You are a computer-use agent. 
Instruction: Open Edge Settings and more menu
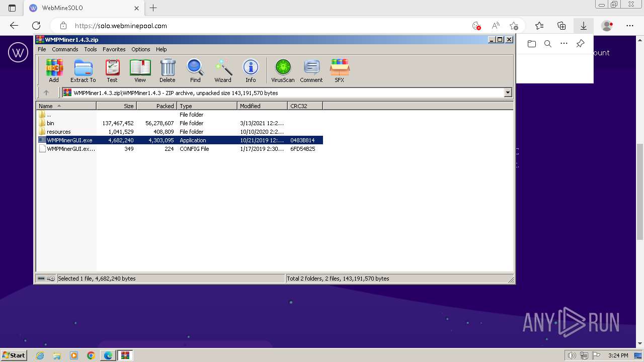(630, 26)
